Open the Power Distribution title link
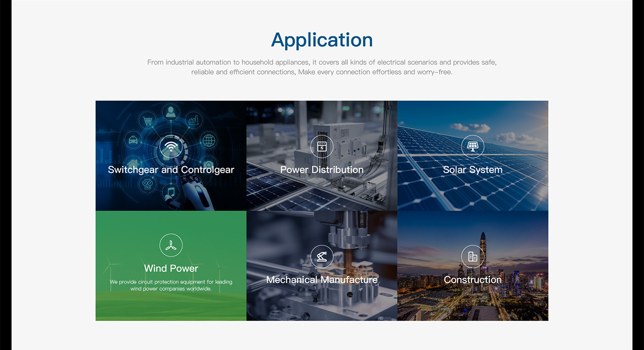Viewport: 644px width, 350px height. point(322,170)
